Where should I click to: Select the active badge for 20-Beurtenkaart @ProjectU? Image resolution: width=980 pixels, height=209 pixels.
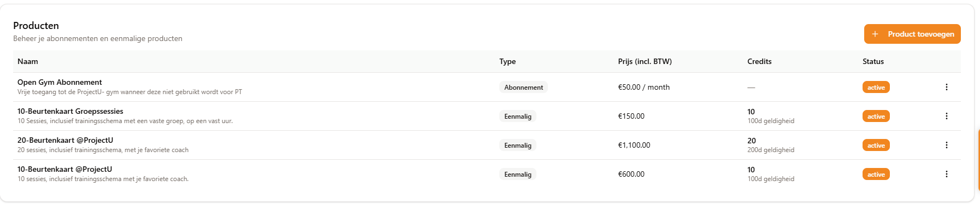click(x=876, y=146)
